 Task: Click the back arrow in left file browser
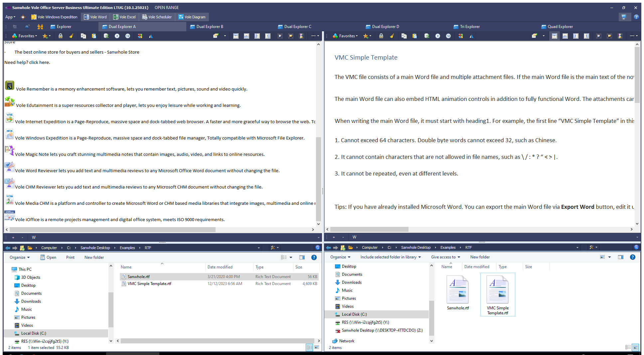point(8,248)
